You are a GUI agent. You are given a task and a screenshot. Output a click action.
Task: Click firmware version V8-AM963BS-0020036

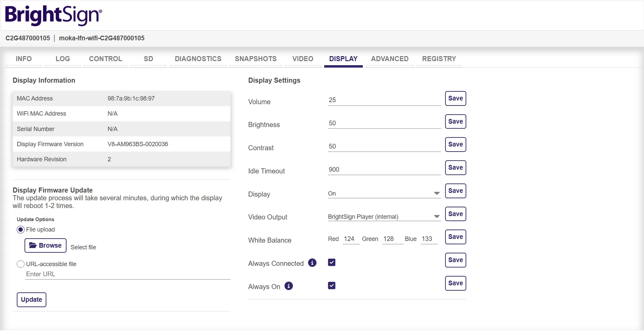[138, 144]
